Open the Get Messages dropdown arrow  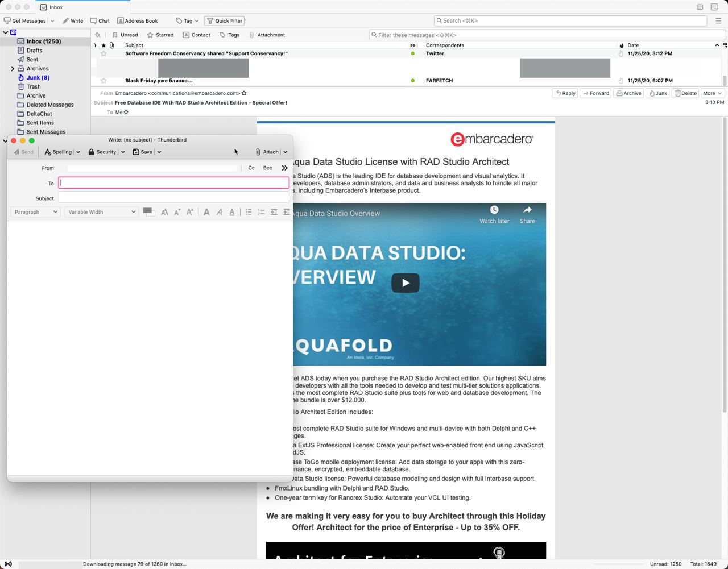click(x=52, y=21)
